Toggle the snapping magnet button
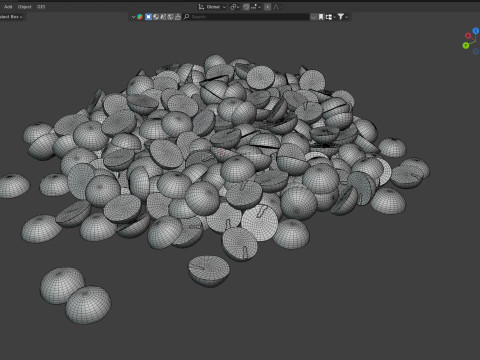 (246, 7)
